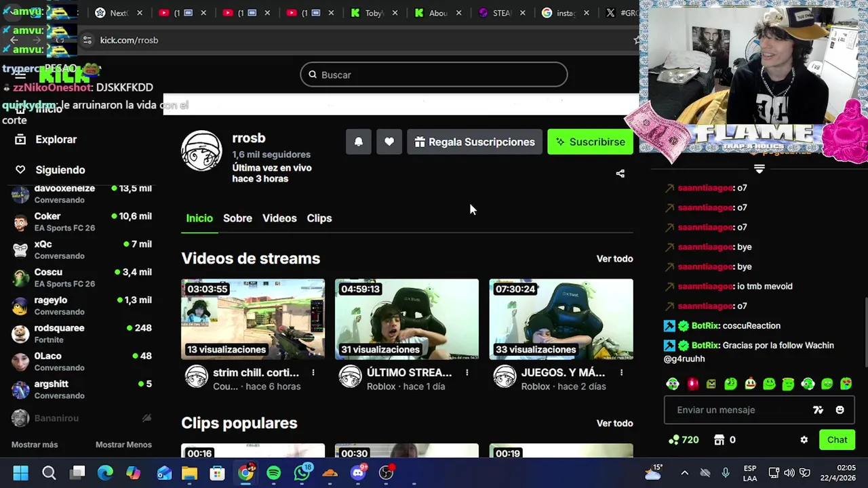This screenshot has height=488, width=868.
Task: Open the 07:30:24 video thumbnail
Action: (x=561, y=319)
